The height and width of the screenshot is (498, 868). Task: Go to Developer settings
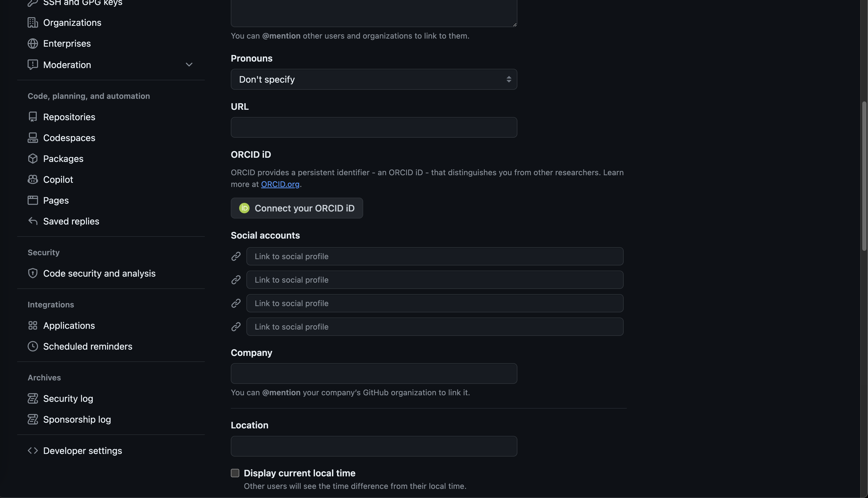pyautogui.click(x=82, y=451)
